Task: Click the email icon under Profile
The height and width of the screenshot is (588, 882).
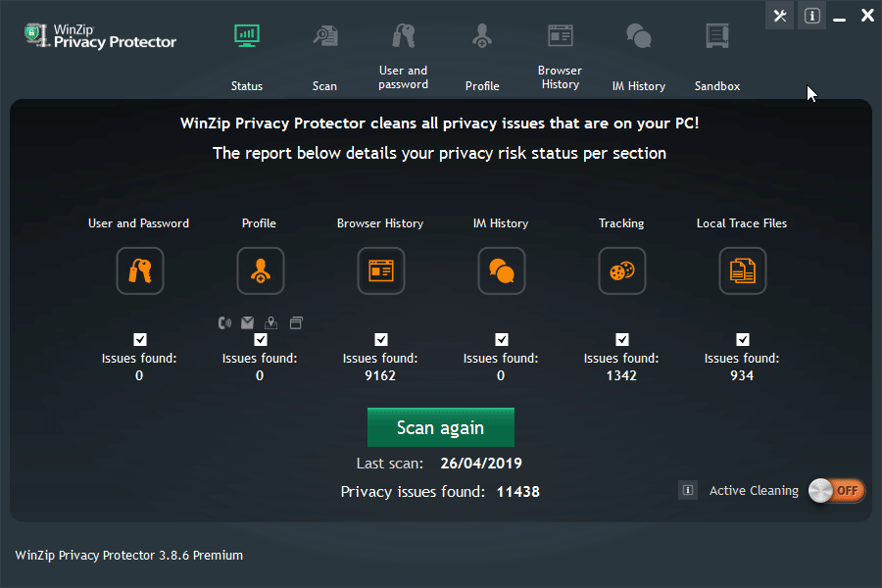Action: pyautogui.click(x=248, y=321)
